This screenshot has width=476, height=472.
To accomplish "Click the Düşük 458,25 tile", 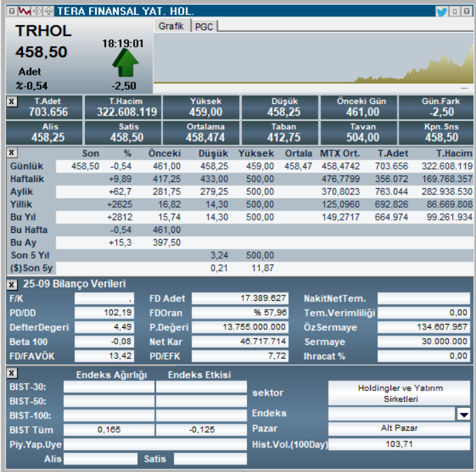I will pos(280,107).
